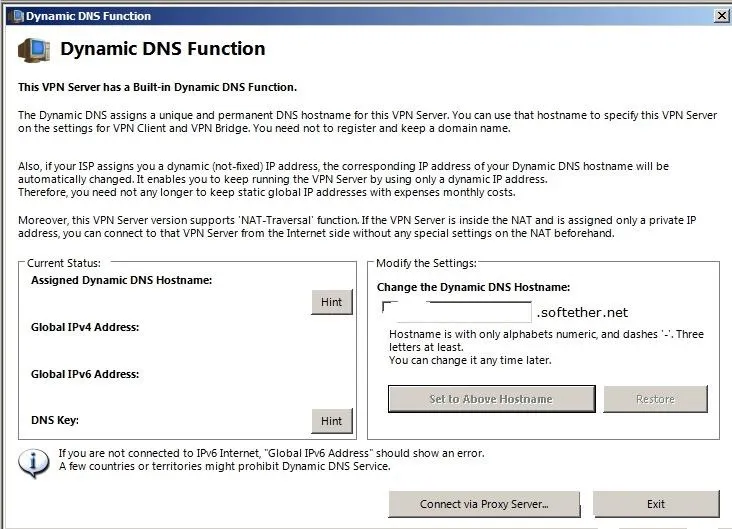
Task: Click the 'Global IPv4 Address:' label
Action: 85,327
